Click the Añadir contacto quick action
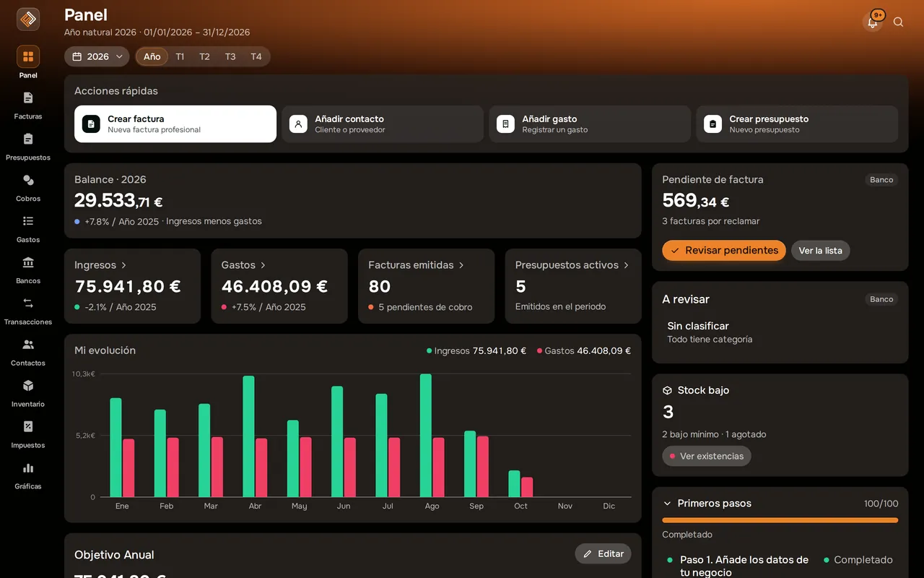Image resolution: width=924 pixels, height=578 pixels. [383, 124]
